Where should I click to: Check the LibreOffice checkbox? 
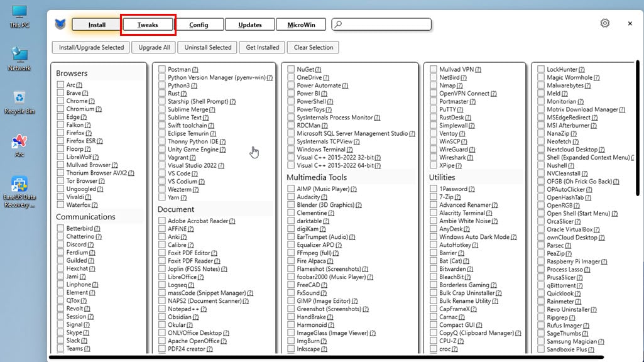click(162, 277)
